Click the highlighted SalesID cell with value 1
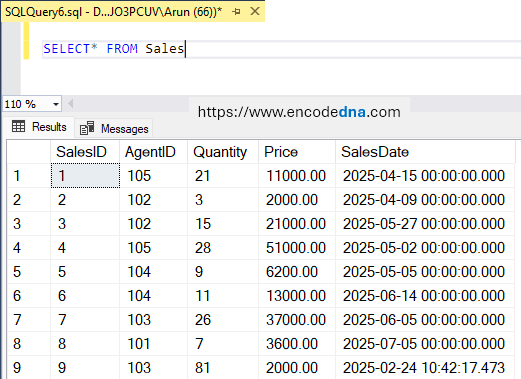Screen dimensions: 521x379 85,176
